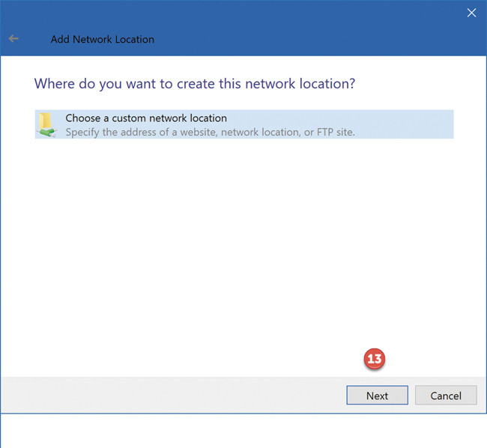Close the Add Network Location wizard
The image size is (487, 448).
tap(471, 12)
